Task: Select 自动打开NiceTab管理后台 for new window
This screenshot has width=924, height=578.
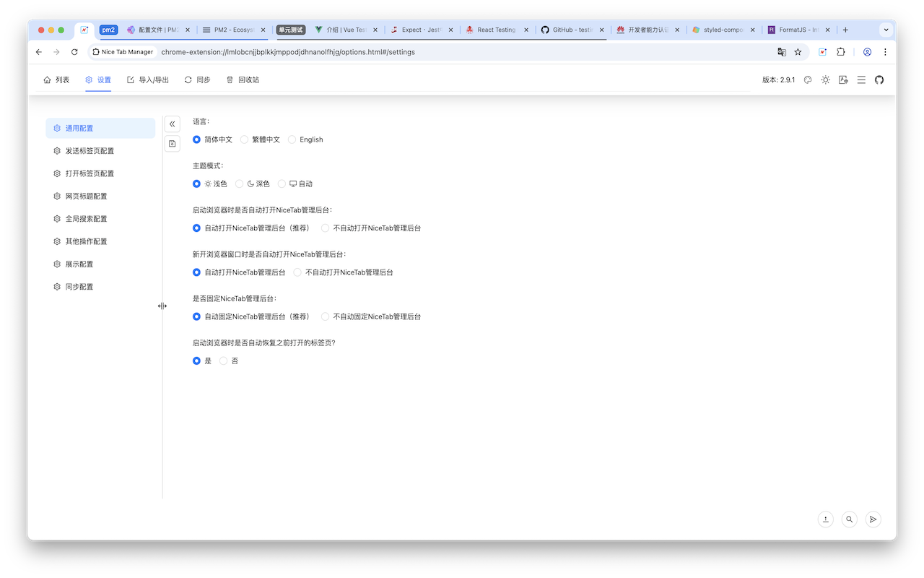Action: [x=239, y=272]
